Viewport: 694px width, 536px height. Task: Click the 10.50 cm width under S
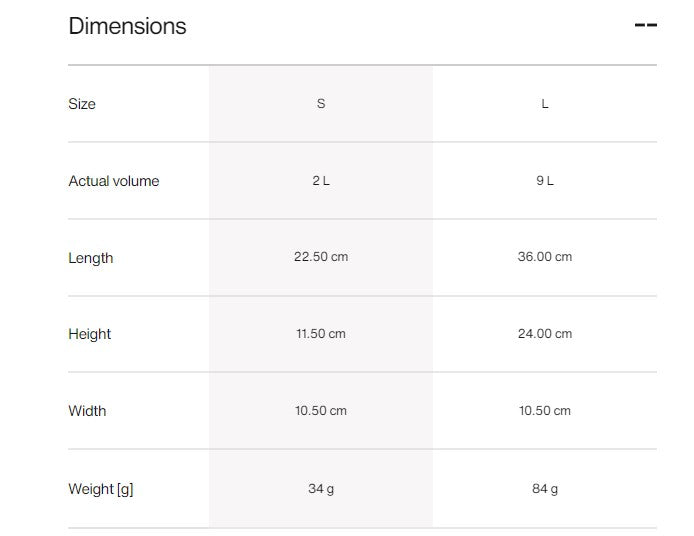click(x=321, y=411)
